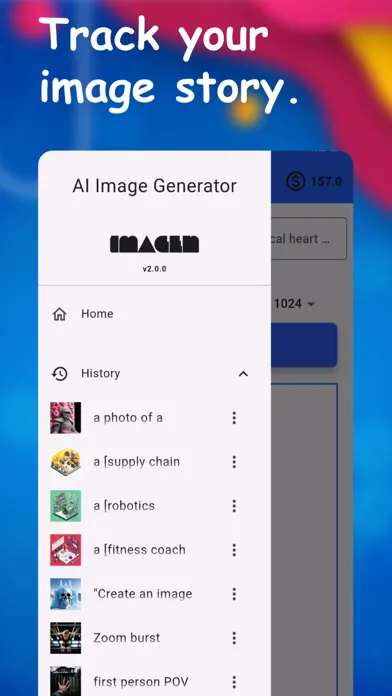Open options menu for 'first person POV'
The image size is (392, 696).
[x=234, y=682]
